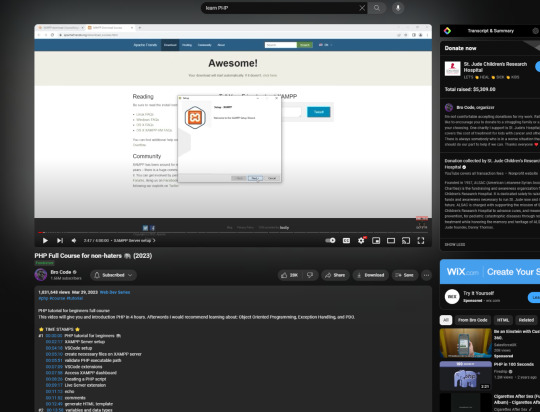540x412 pixels.
Task: Click the video progress bar
Action: 233,233
